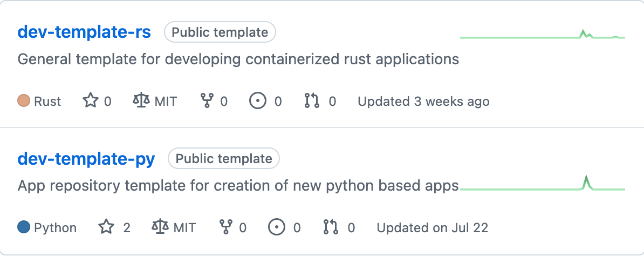Click the dev-template-rs activity sparkline graph
The height and width of the screenshot is (256, 644).
click(542, 36)
